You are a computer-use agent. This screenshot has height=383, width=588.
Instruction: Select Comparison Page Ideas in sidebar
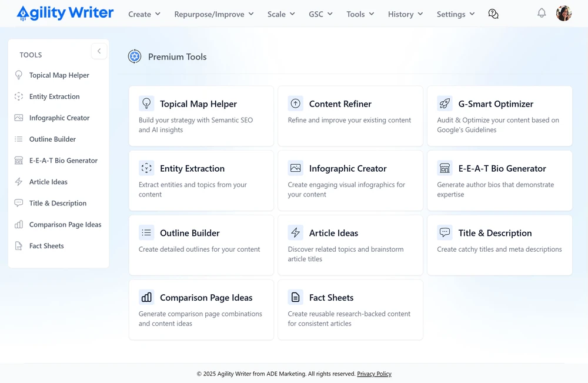pyautogui.click(x=65, y=225)
